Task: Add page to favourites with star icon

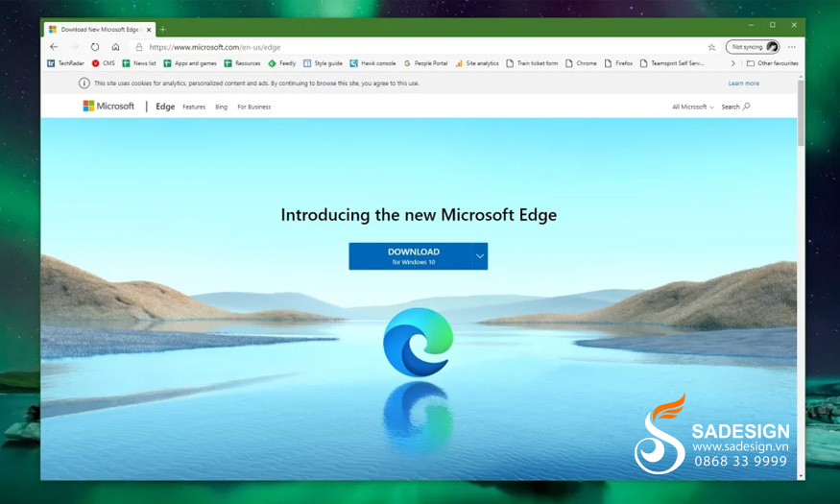Action: [711, 47]
